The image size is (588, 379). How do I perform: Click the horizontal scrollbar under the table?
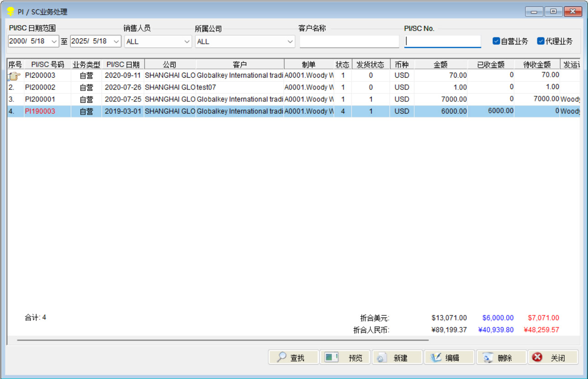click(223, 340)
